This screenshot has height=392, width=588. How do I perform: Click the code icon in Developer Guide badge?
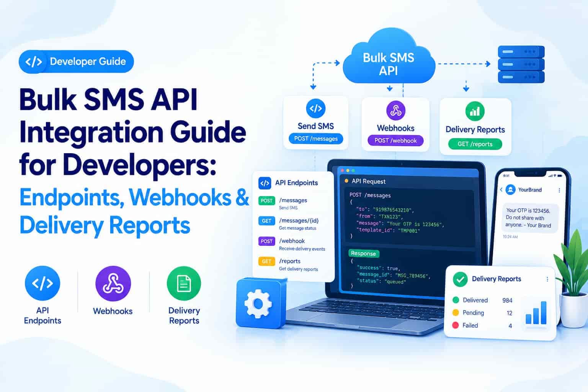[x=33, y=62]
